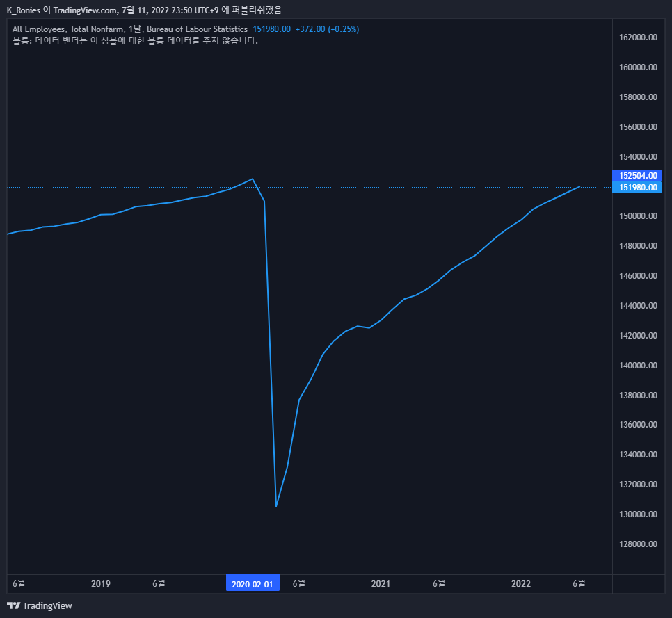Click the 140000.00 price axis label

point(638,366)
